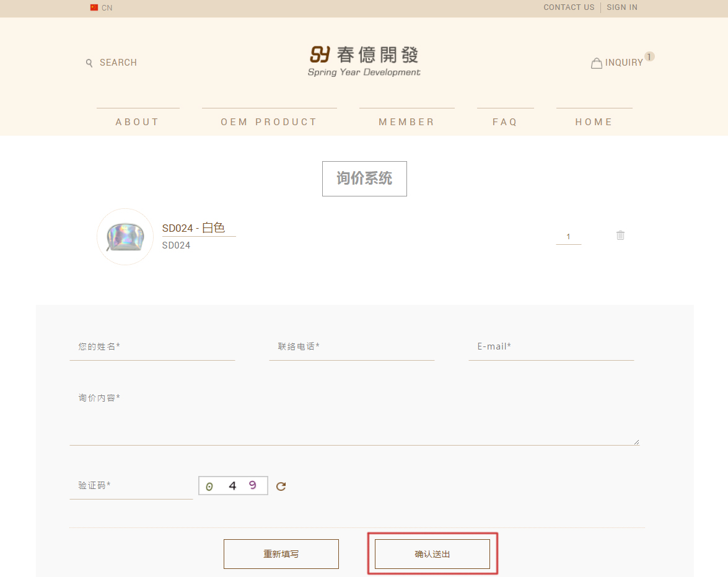Go to the MEMBER page
This screenshot has height=577, width=728.
point(406,122)
